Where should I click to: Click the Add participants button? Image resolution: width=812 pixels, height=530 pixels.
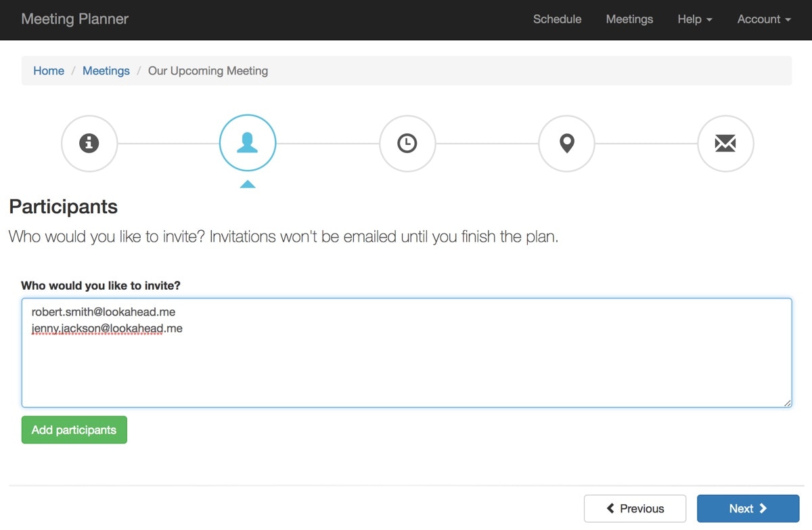(74, 430)
